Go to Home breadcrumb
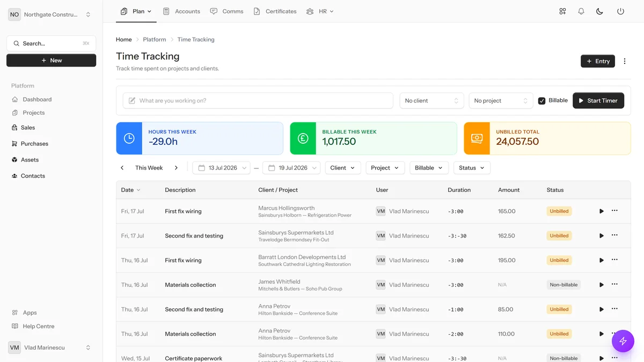This screenshot has height=362, width=644. 124,40
